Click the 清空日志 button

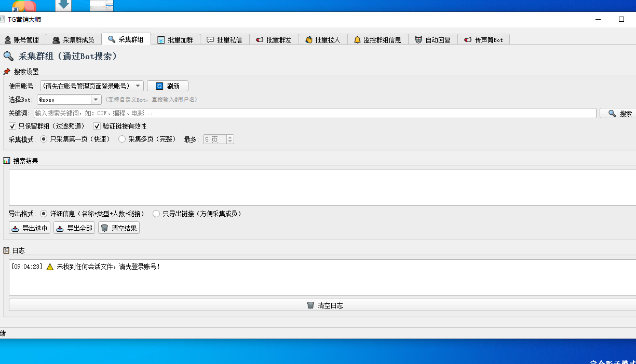324,305
